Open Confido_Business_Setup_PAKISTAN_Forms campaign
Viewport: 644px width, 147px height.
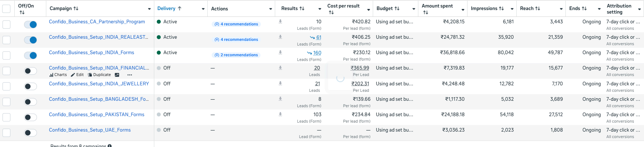[x=97, y=114]
